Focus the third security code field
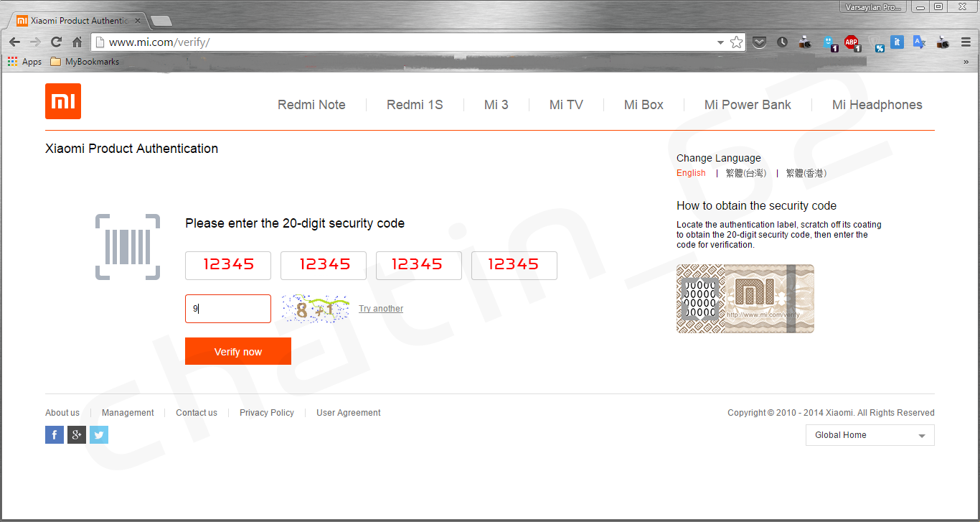Screen dimensions: 980x522 click(x=419, y=266)
